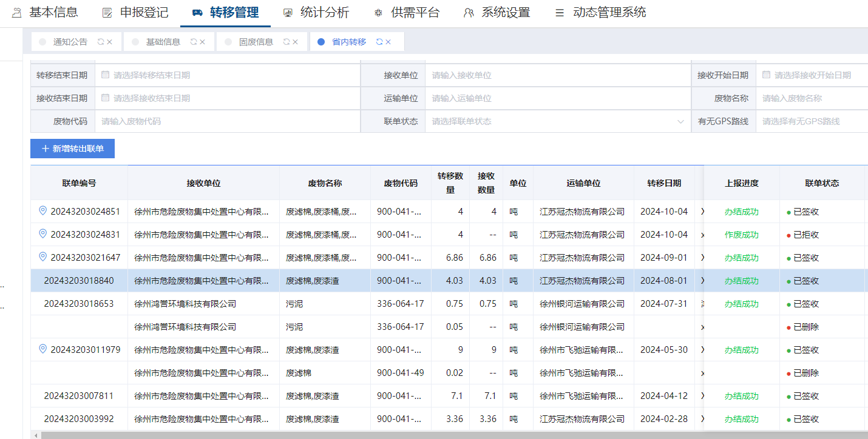Viewport: 868px width, 439px height.
Task: Click 徐州鸿誉环境科技有限公司 in the 0.05 quantity row
Action: (185, 327)
